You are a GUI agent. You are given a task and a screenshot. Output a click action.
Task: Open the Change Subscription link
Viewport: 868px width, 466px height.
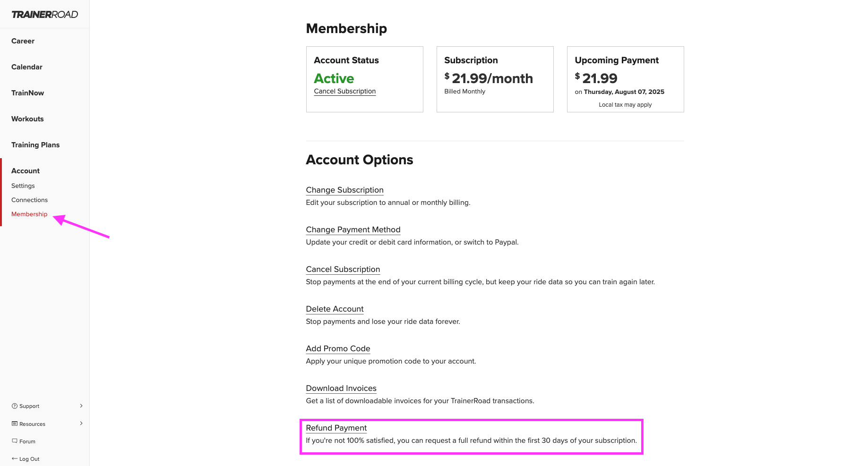[344, 190]
